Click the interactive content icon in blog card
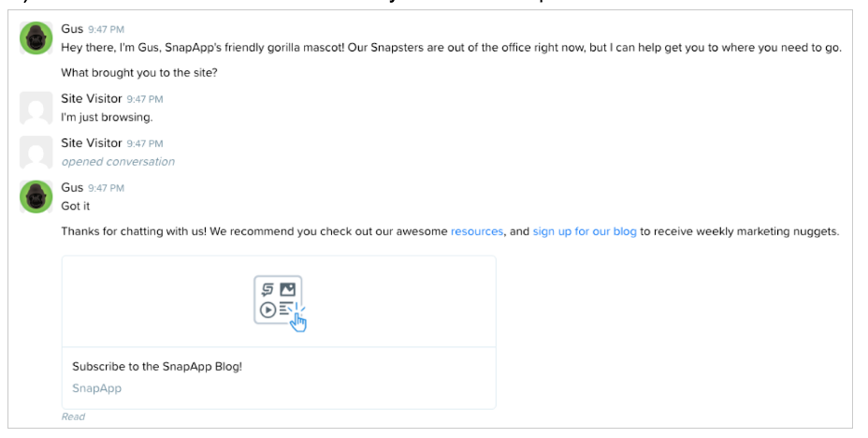868x438 pixels. pyautogui.click(x=280, y=303)
